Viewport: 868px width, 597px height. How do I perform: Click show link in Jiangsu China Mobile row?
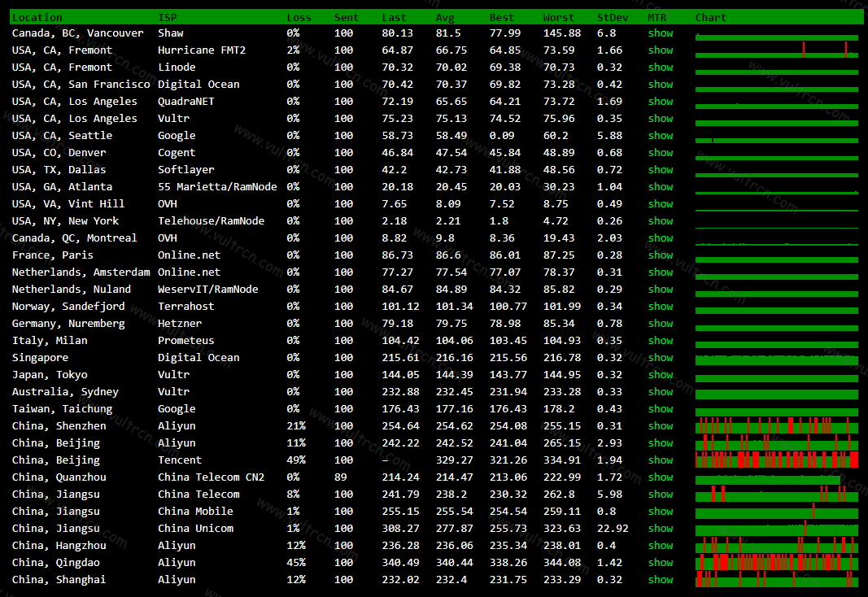pos(661,512)
